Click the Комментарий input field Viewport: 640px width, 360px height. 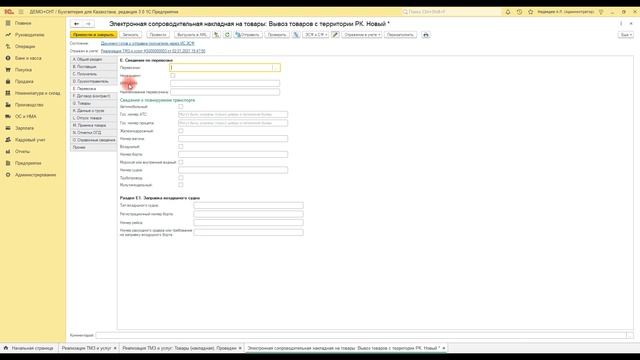[361, 335]
